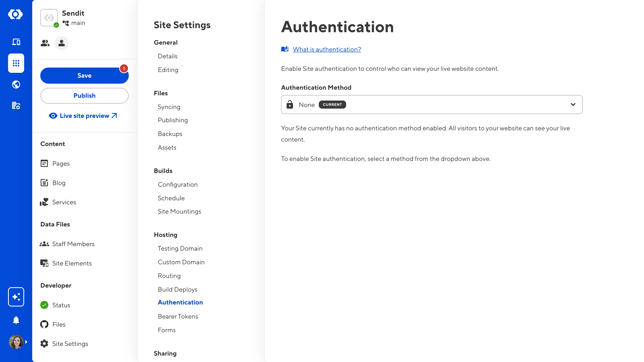
Task: Open the 'What is authentication?' link
Action: point(327,49)
